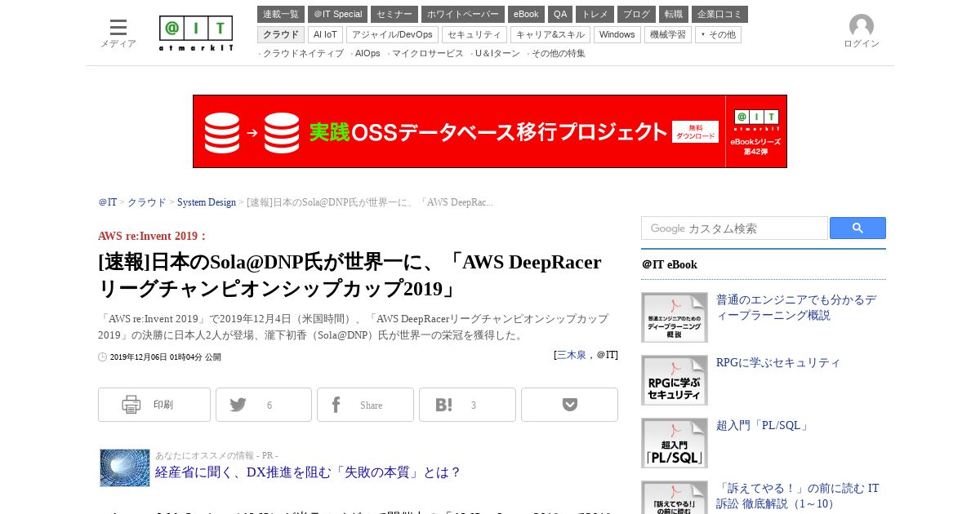Open 経産省に聞く、DX推進 article link
980x514 pixels.
click(x=309, y=472)
